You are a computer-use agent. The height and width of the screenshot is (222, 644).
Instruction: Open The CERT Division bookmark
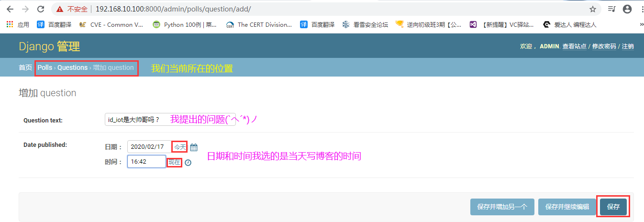(259, 24)
